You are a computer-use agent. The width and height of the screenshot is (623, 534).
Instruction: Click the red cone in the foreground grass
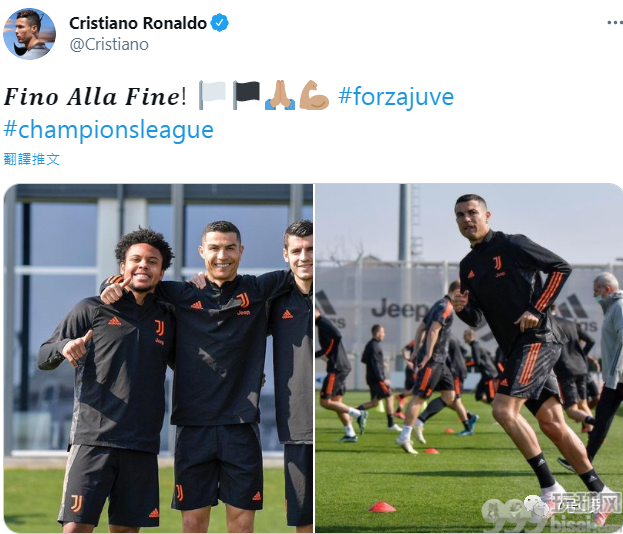tap(382, 507)
